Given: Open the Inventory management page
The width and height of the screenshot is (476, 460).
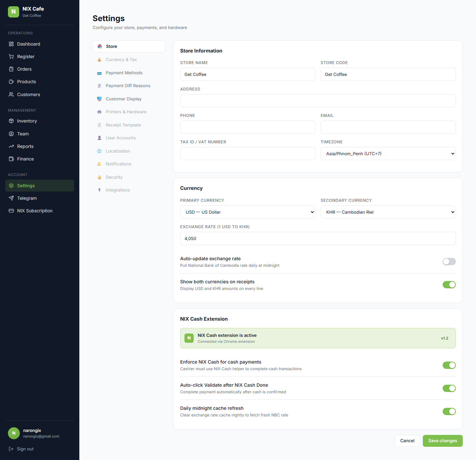Looking at the screenshot, I should 27,121.
